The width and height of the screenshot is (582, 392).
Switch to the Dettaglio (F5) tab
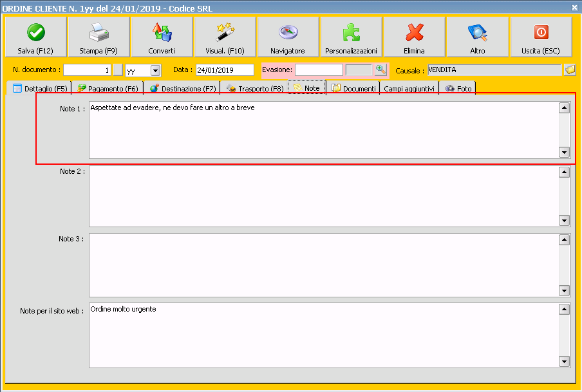coord(40,88)
